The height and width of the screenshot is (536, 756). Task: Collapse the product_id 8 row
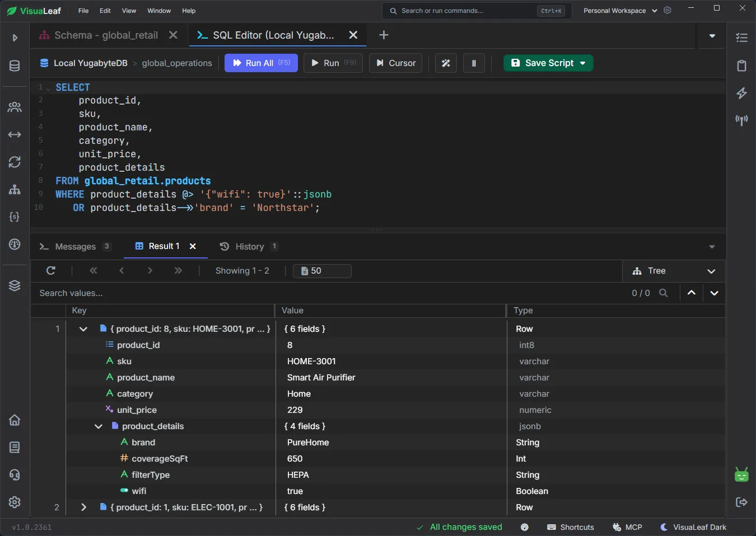[x=83, y=329]
